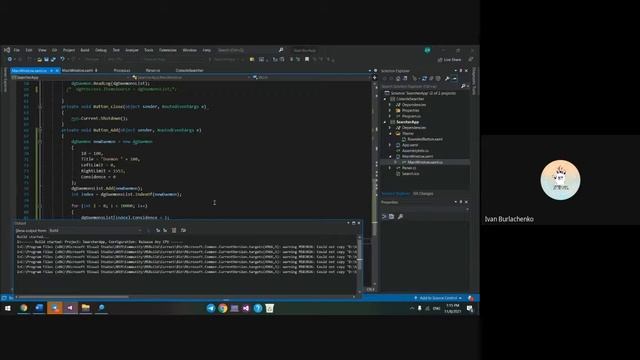Screen dimensions: 640x360
Task: Pin the Solution Explorer panel
Action: tap(461, 71)
